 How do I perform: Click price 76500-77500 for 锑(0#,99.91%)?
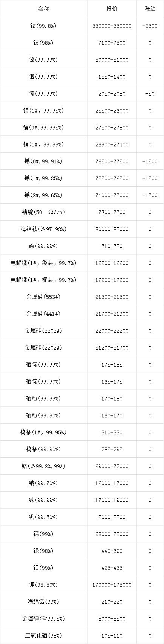coord(112,161)
